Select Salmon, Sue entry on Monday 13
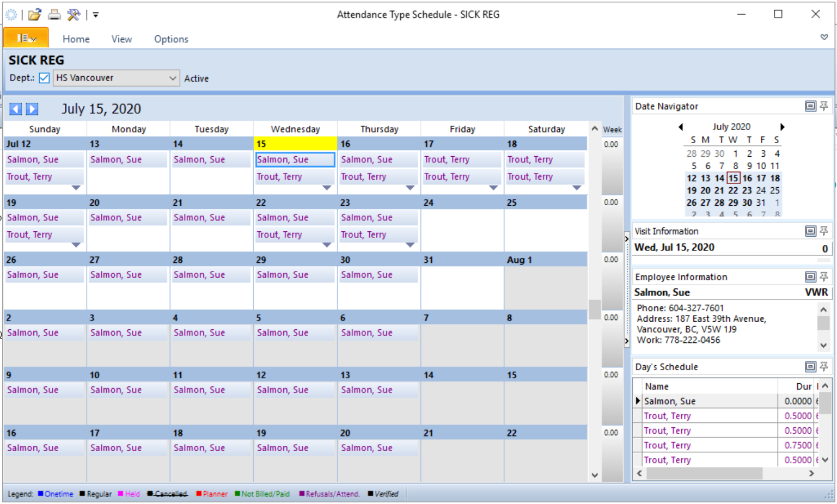837x504 pixels. coord(128,159)
